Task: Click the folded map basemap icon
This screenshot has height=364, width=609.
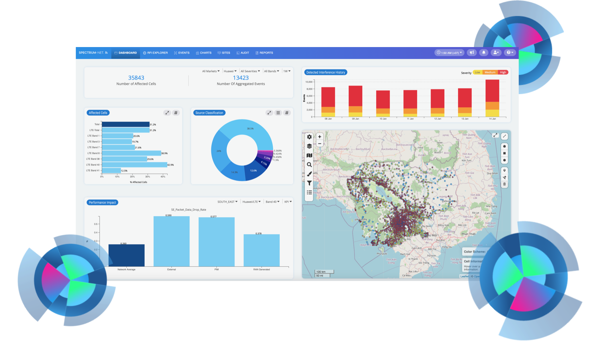Action: tap(309, 156)
